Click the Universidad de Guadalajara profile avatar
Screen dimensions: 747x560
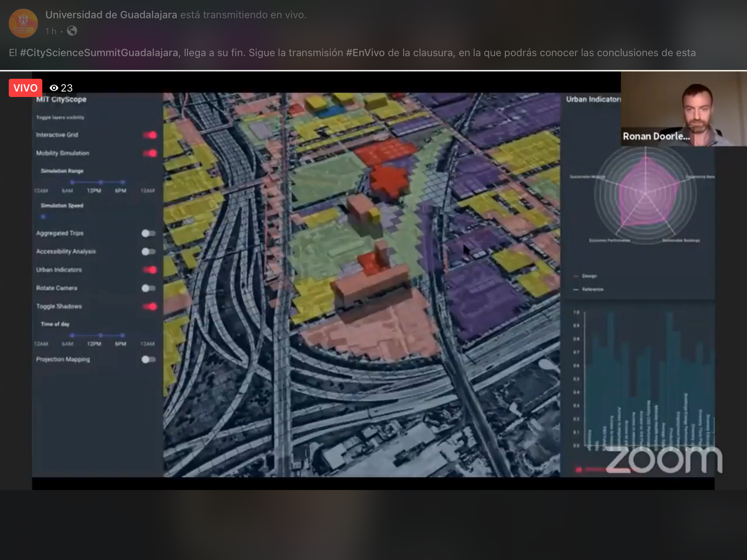(x=23, y=23)
